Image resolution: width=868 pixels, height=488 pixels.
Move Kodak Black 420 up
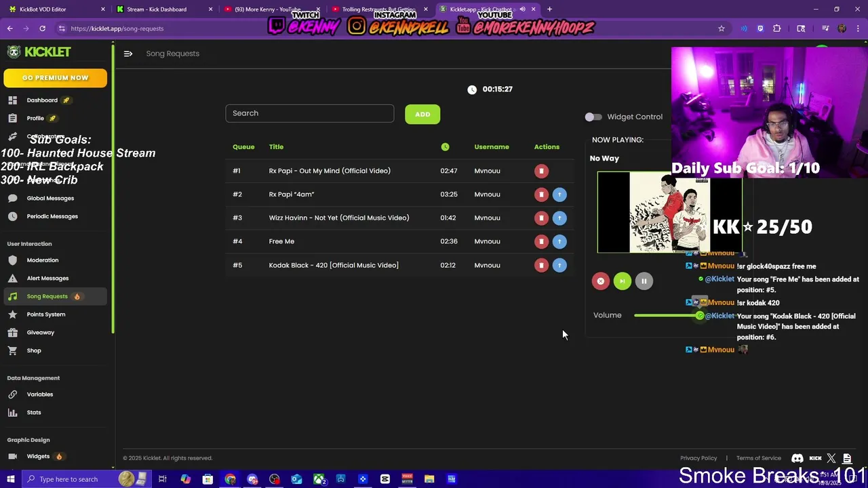[x=559, y=265]
